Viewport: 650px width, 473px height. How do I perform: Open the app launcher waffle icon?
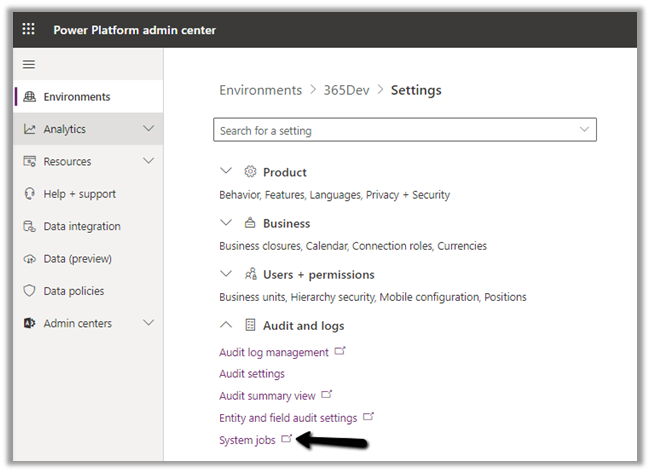pos(29,30)
